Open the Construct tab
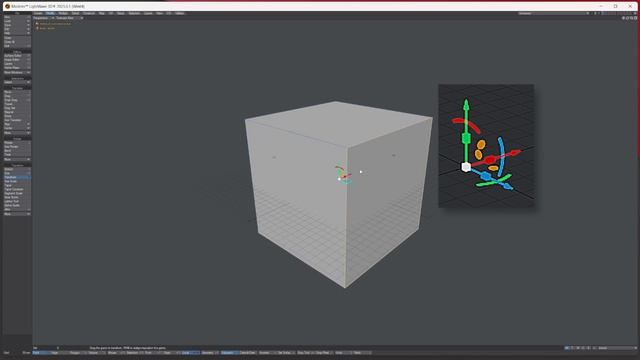This screenshot has width=640, height=360. click(89, 13)
